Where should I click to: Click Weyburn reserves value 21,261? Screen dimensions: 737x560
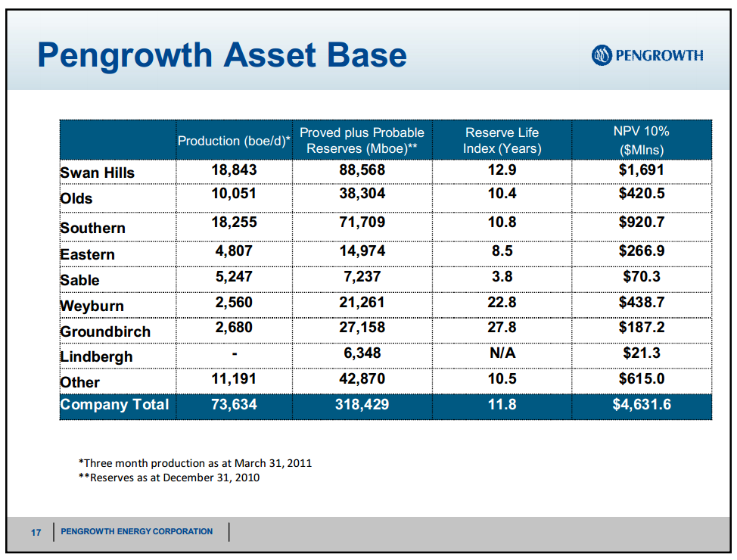click(x=362, y=302)
